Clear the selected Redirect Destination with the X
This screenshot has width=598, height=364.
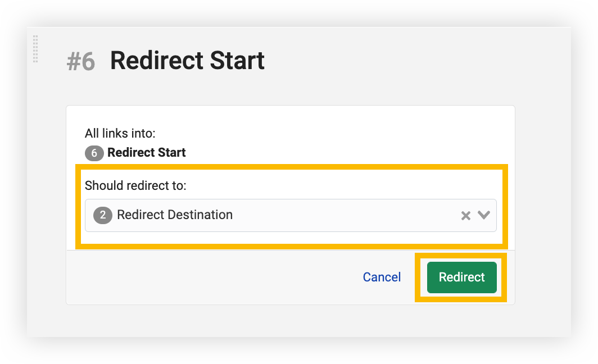click(465, 216)
